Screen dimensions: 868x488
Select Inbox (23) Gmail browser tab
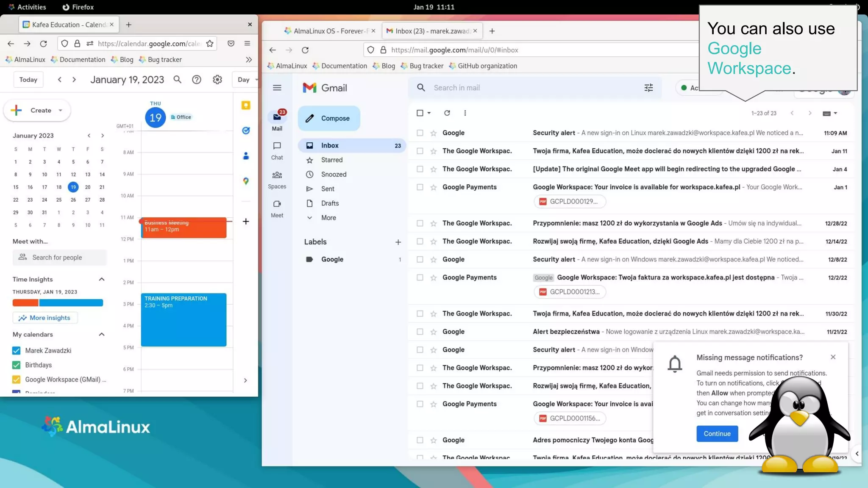(x=432, y=31)
